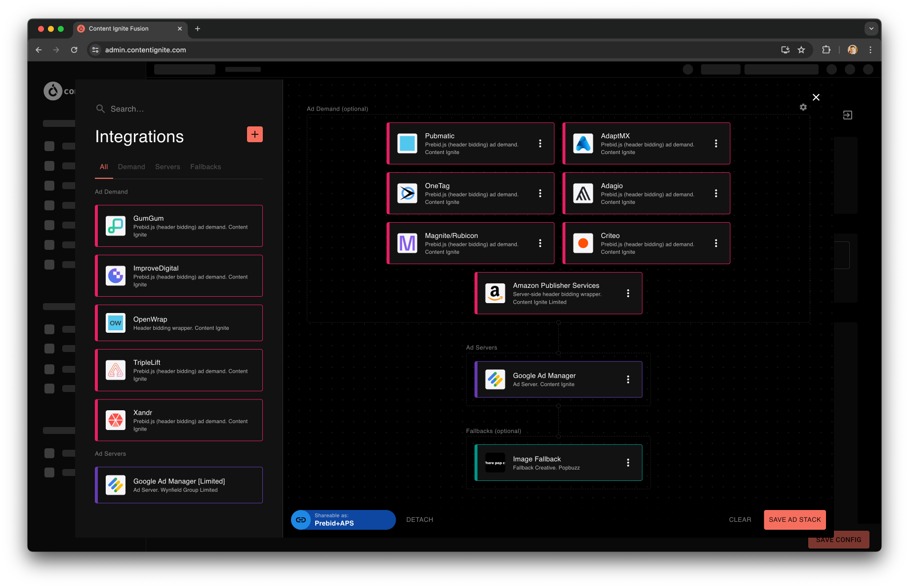Click the ImproveDigital logo icon

[116, 276]
